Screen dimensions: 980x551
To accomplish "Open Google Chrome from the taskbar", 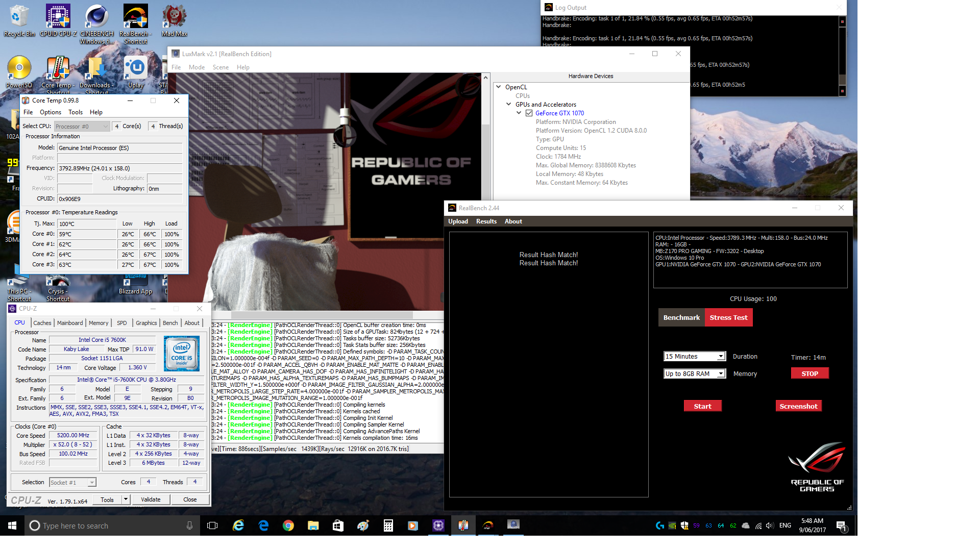I will pos(288,525).
